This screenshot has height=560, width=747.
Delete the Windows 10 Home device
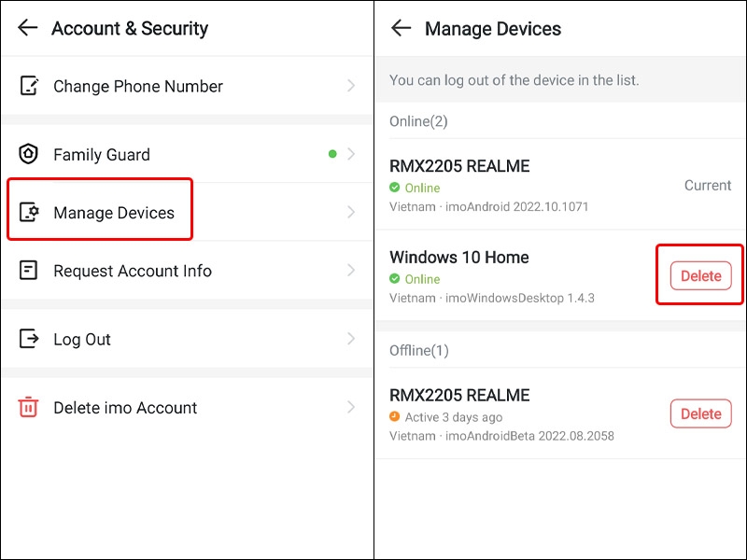pos(701,275)
